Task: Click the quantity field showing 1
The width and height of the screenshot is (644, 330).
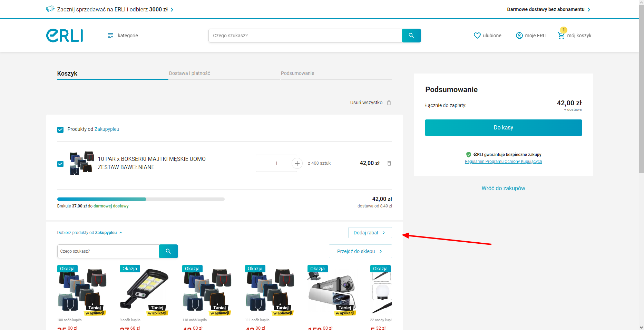Action: 276,163
